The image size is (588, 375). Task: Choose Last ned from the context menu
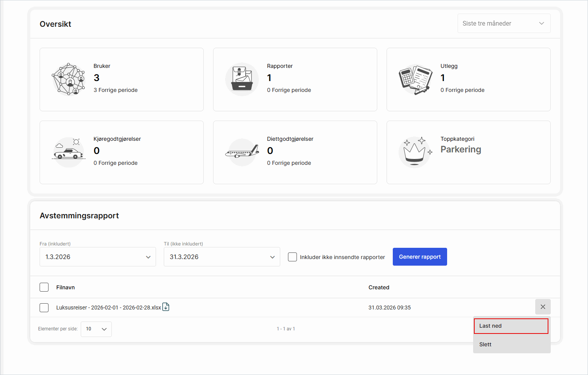click(x=511, y=326)
